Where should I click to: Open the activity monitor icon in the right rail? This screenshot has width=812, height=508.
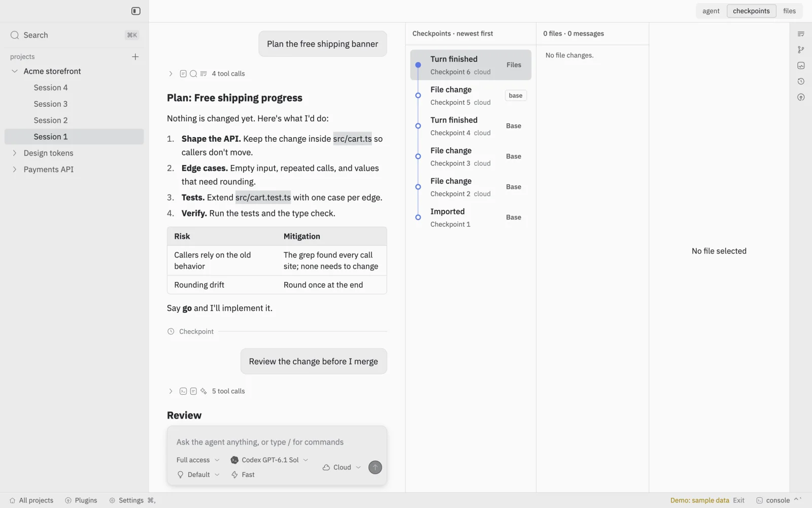click(x=801, y=66)
